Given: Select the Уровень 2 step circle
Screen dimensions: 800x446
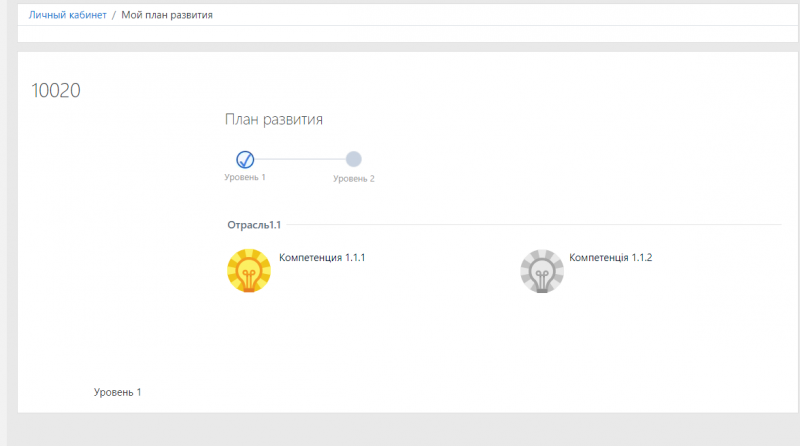Looking at the screenshot, I should (354, 159).
